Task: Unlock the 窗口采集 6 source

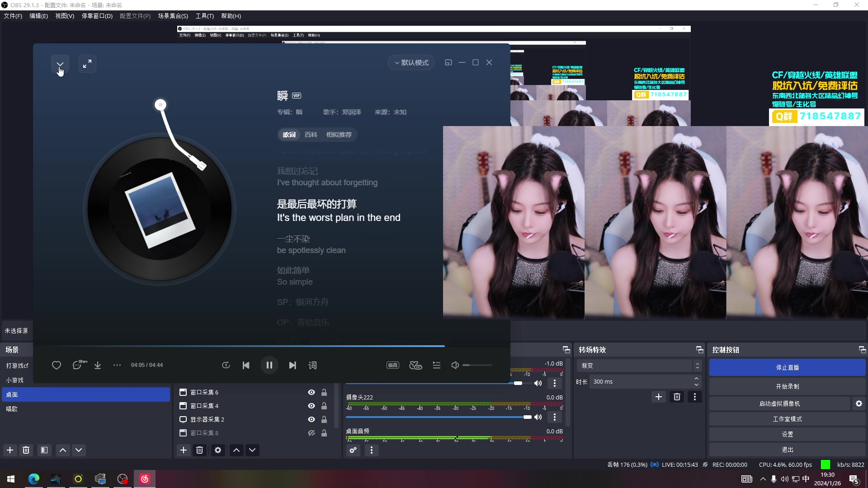Action: (324, 392)
